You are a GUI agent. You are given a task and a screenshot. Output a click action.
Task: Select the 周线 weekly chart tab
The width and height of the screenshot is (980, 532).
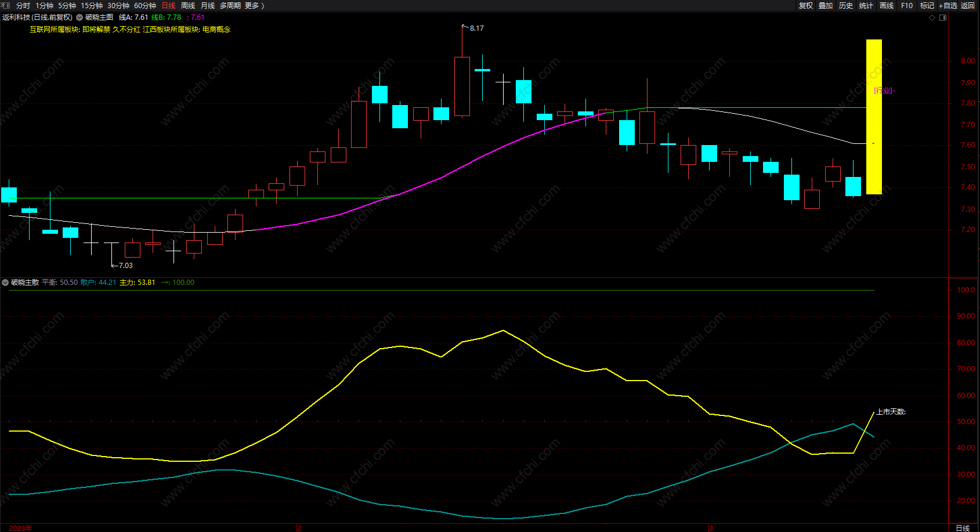click(188, 6)
